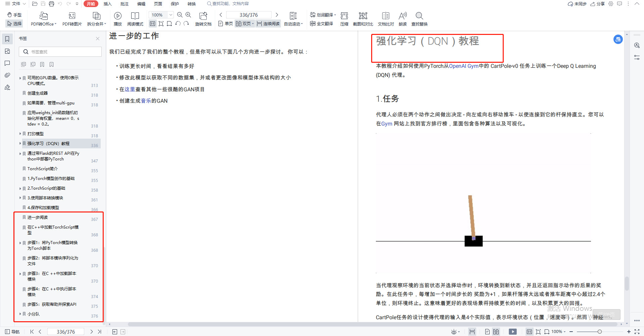Open the comments panel in left sidebar

pyautogui.click(x=7, y=63)
